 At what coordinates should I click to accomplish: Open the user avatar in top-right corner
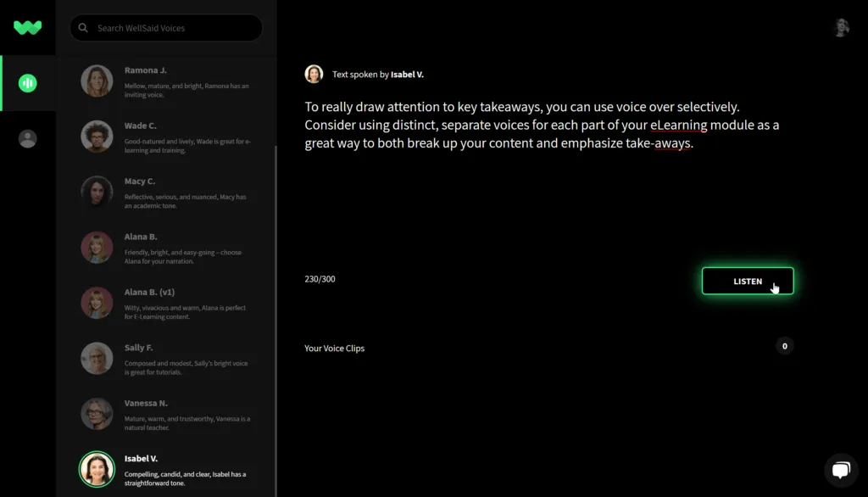(842, 27)
